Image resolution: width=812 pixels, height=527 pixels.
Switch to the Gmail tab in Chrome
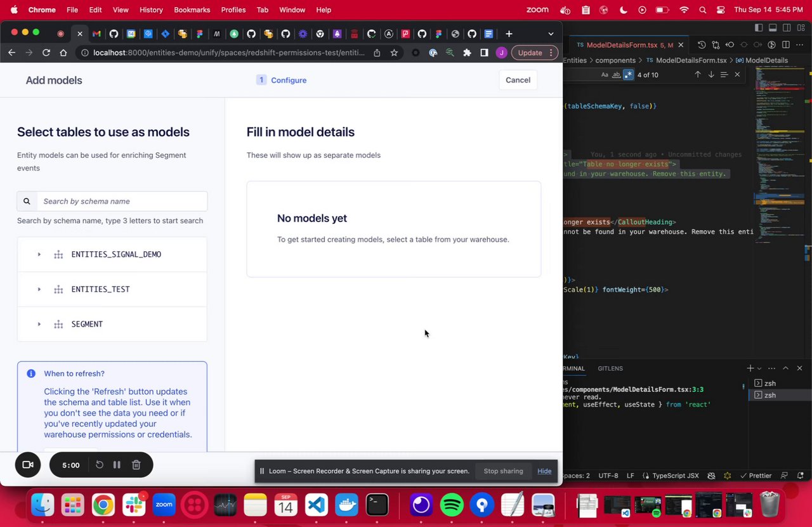tap(96, 34)
